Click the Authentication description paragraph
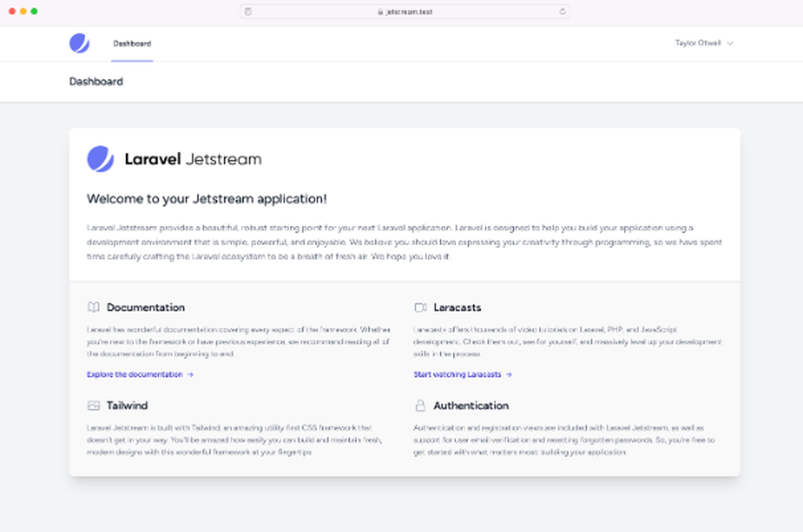 (x=564, y=440)
